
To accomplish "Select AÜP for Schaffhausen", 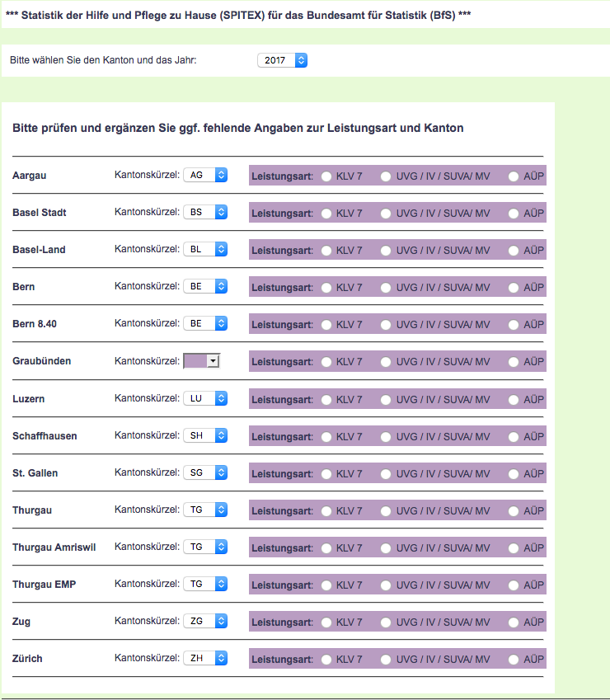I will point(514,437).
